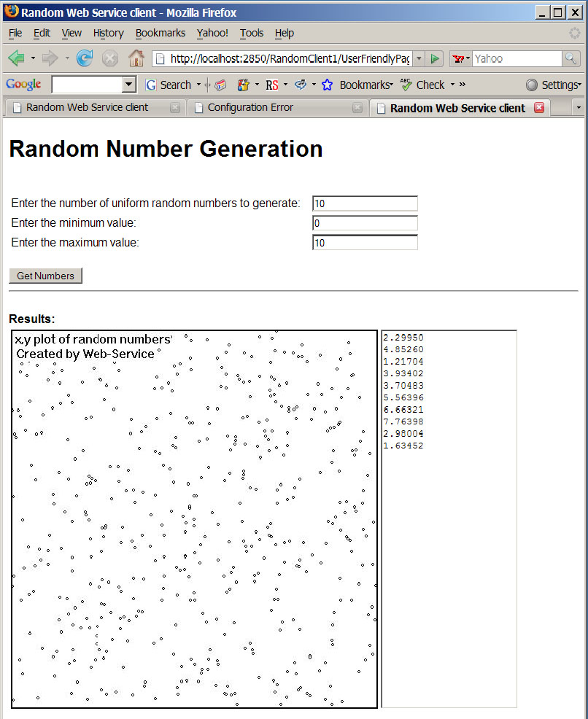Viewport: 588px width, 719px height.
Task: Open the Bookmarks dropdown on the Google toolbar
Action: pyautogui.click(x=366, y=85)
